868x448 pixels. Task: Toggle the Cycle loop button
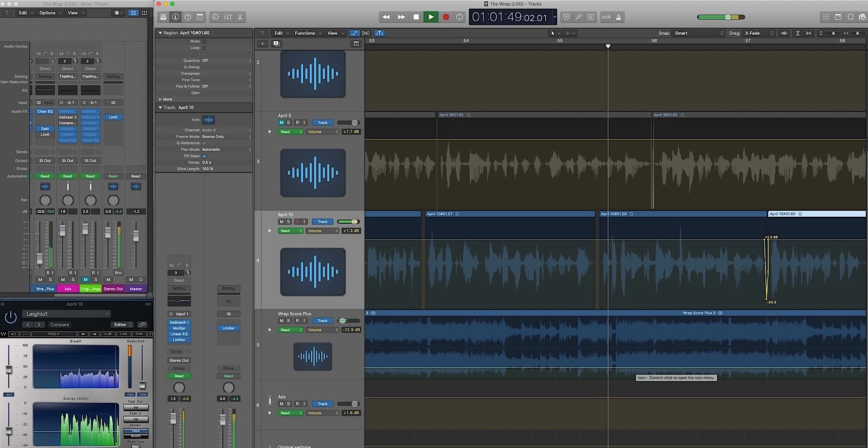point(459,17)
